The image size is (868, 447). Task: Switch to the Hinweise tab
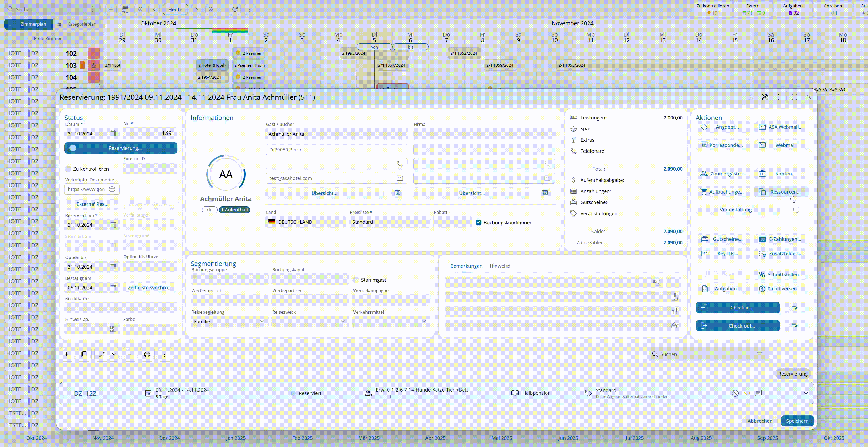click(500, 266)
